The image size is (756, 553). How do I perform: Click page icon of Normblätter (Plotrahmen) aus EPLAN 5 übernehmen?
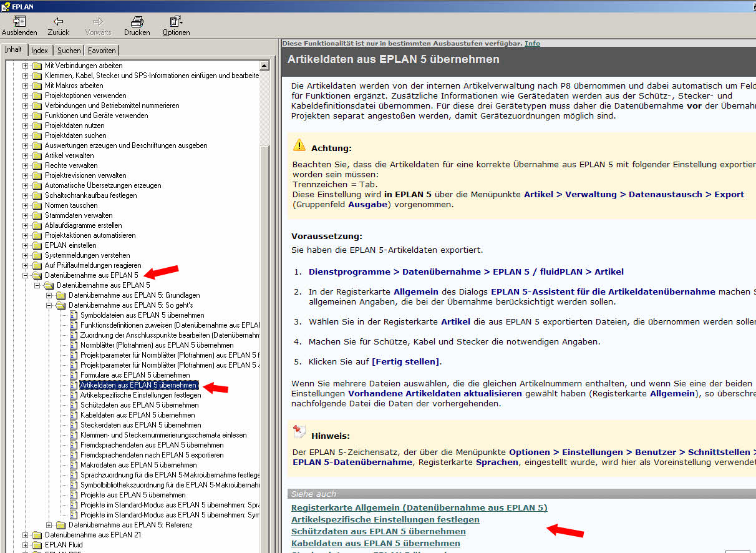(x=73, y=345)
